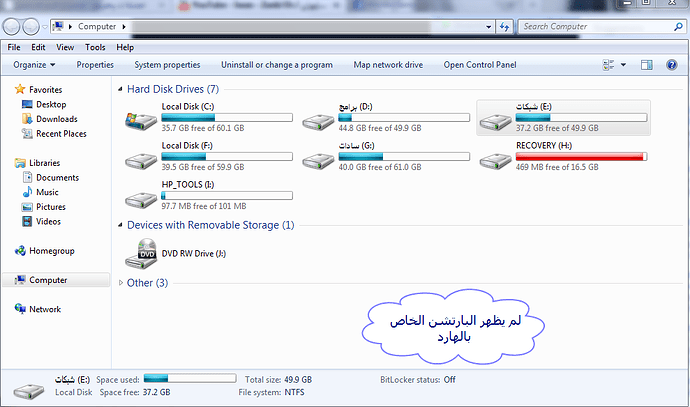Click the text '35.7 GB free of 60.1 GB'
This screenshot has height=407, width=690.
tap(203, 128)
